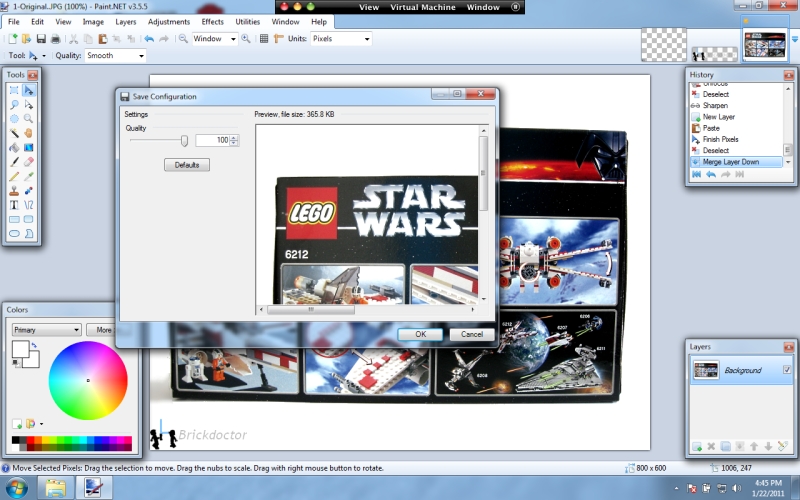Click the Quality value field showing 100
The width and height of the screenshot is (800, 500).
(212, 140)
